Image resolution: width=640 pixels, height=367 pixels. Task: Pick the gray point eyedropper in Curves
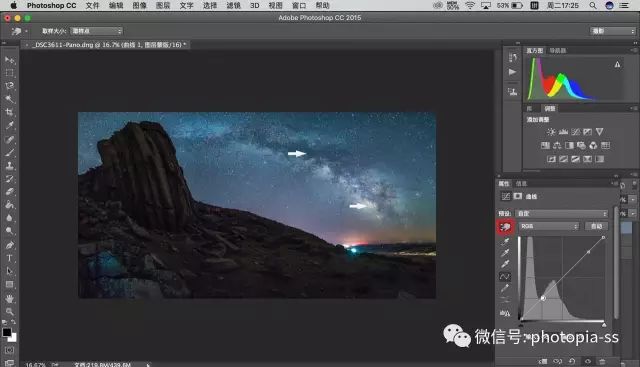505,253
